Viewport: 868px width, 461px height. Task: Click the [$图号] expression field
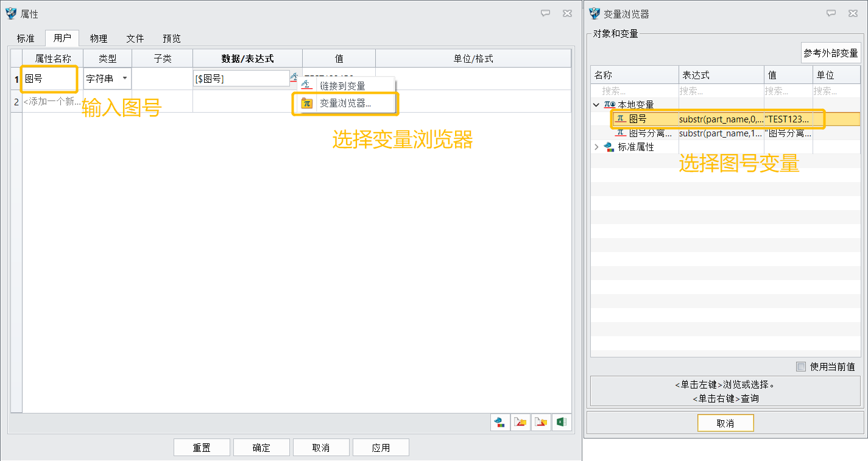(241, 79)
